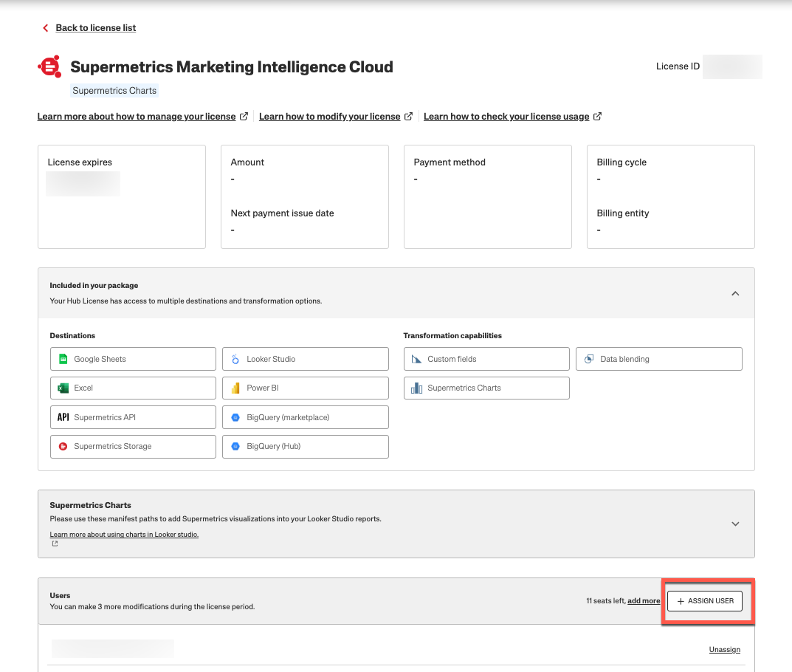This screenshot has width=792, height=672.
Task: Open the Back to license list link
Action: point(95,28)
